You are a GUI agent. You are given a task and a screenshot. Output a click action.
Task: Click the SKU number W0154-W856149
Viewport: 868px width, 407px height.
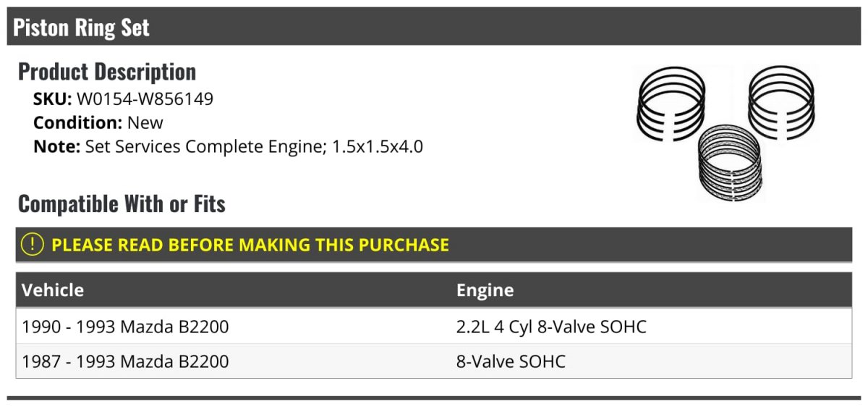(145, 99)
